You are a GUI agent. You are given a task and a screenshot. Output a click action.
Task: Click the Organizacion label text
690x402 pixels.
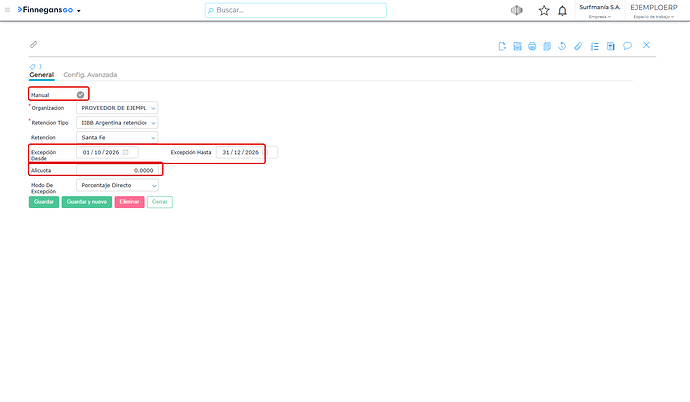[48, 108]
